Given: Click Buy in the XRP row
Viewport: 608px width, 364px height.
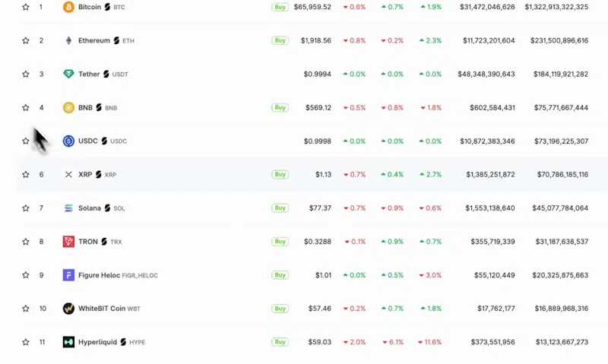Looking at the screenshot, I should pos(280,175).
